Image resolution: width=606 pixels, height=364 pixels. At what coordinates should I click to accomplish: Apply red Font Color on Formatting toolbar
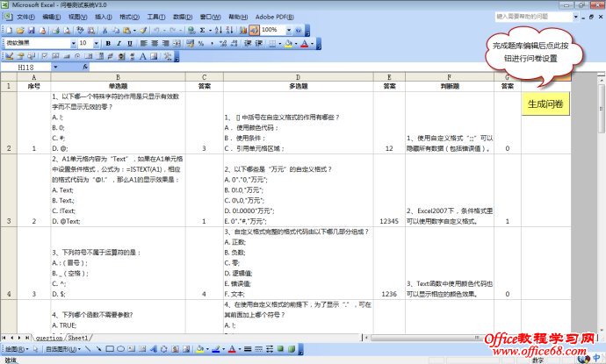pos(305,44)
